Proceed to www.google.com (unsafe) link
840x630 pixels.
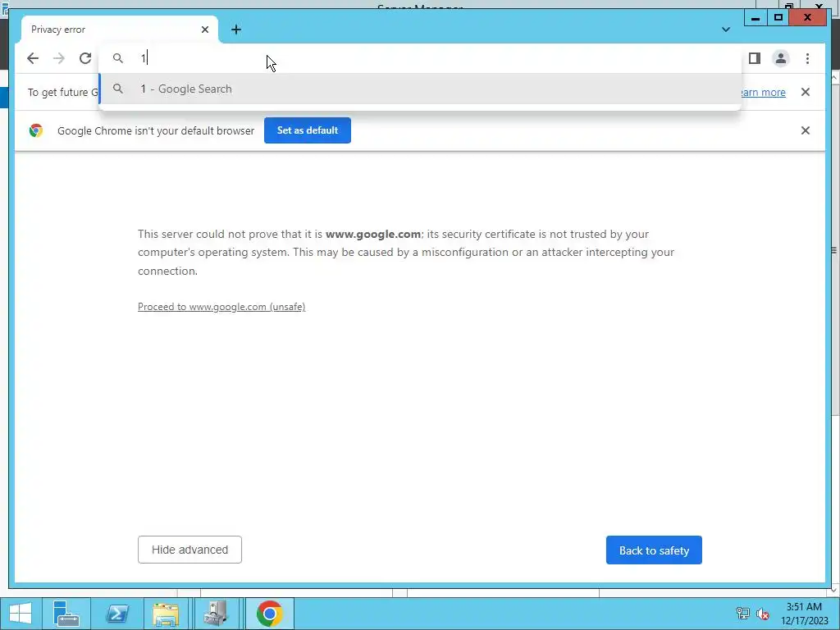point(221,307)
